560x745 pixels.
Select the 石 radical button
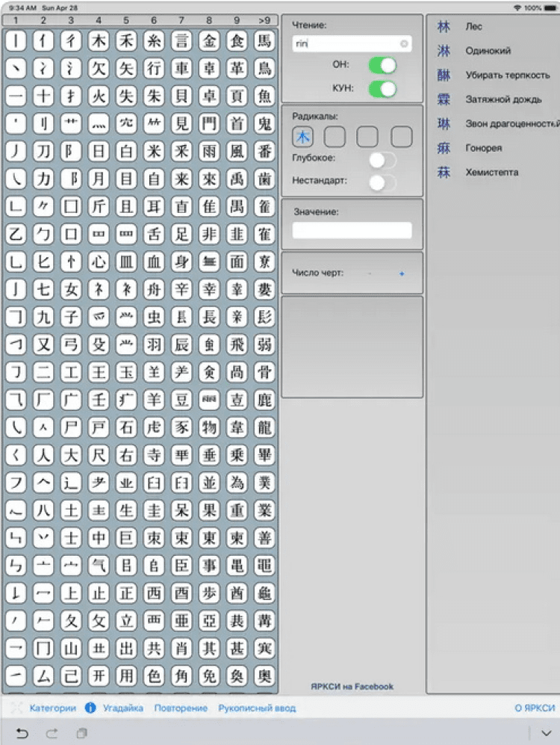click(x=125, y=427)
